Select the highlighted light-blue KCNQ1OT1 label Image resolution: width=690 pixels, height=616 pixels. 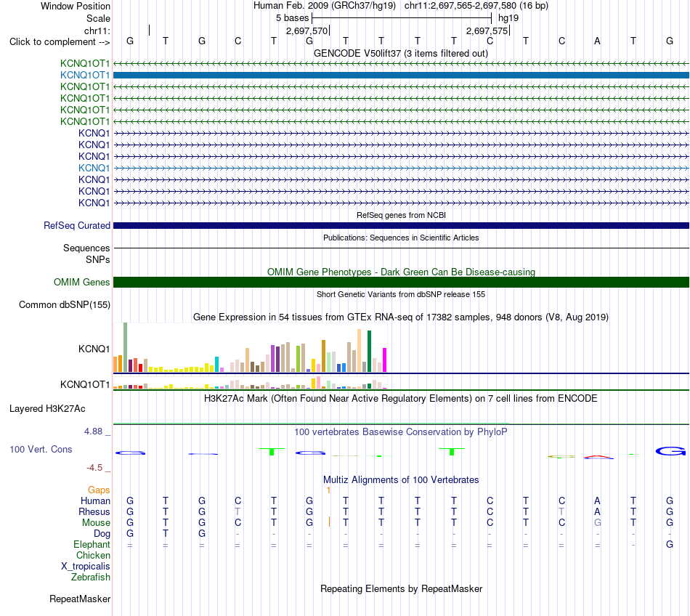pyautogui.click(x=85, y=76)
